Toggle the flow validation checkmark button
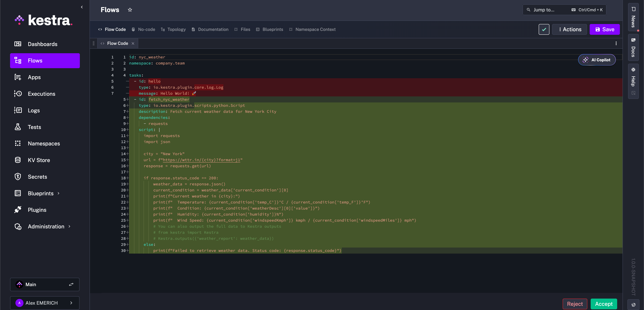 [x=544, y=30]
